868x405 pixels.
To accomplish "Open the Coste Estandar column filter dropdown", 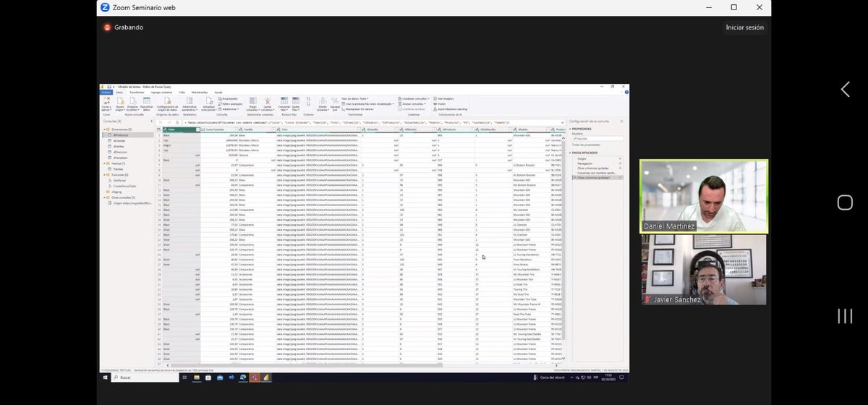I will (236, 129).
